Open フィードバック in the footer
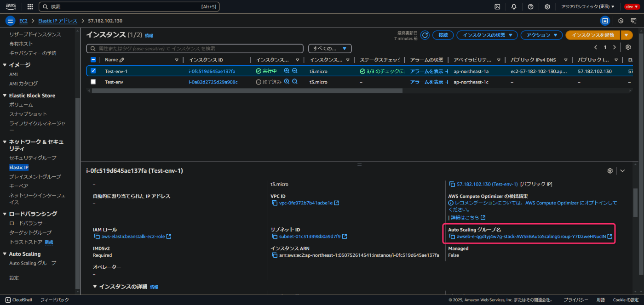The width and height of the screenshot is (644, 305). 55,300
